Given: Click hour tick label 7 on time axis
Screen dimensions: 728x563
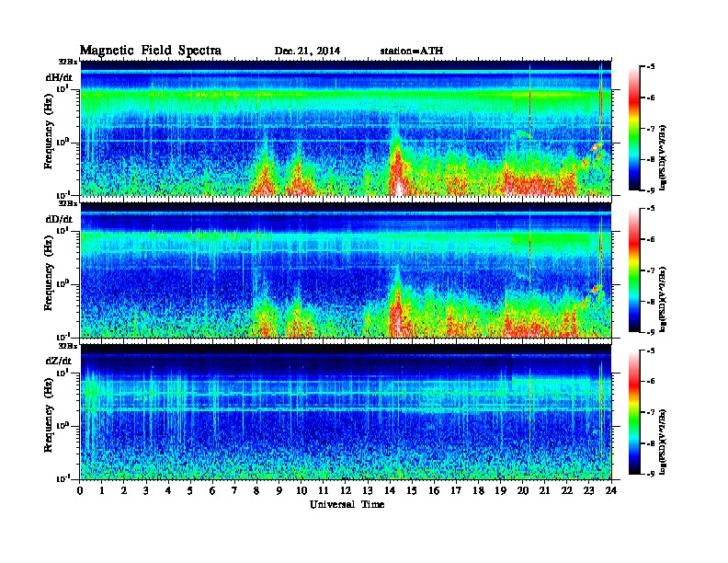Looking at the screenshot, I should [234, 490].
